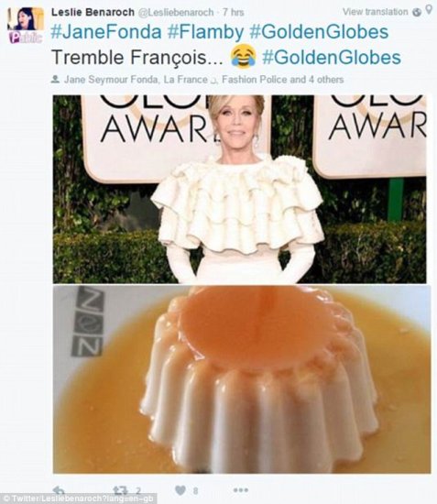Image resolution: width=437 pixels, height=504 pixels.
Task: Click the reply arrow icon
Action: tap(60, 490)
